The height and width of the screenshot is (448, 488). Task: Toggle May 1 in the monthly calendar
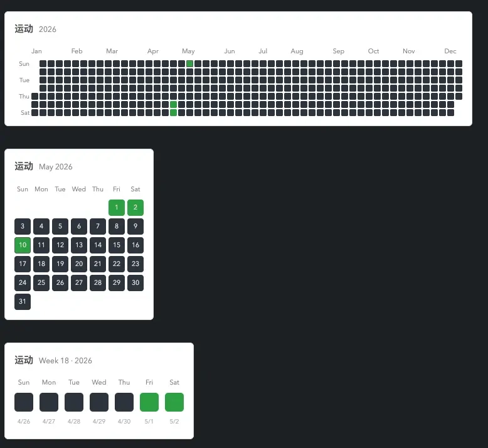pyautogui.click(x=117, y=207)
